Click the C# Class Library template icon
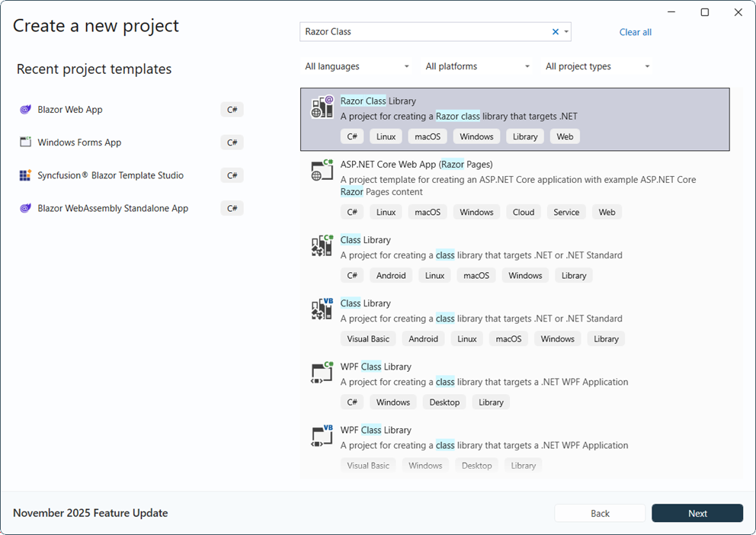 click(x=322, y=246)
